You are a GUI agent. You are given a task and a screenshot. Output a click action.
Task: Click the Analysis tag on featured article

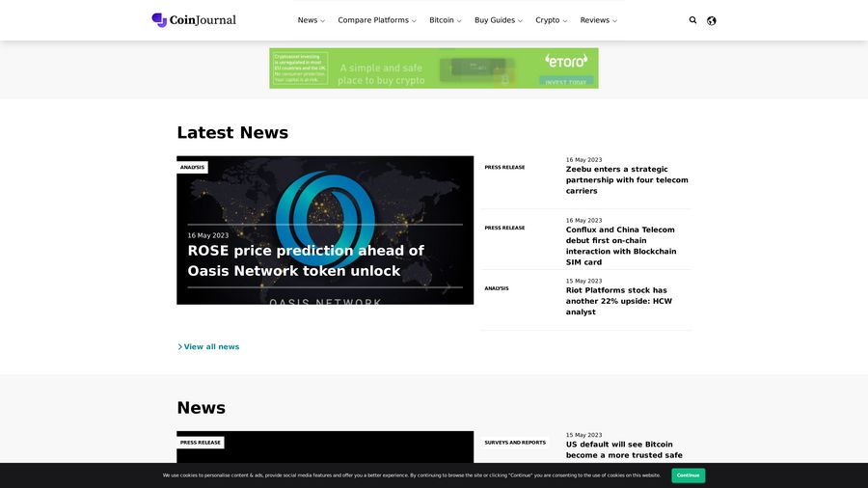192,168
